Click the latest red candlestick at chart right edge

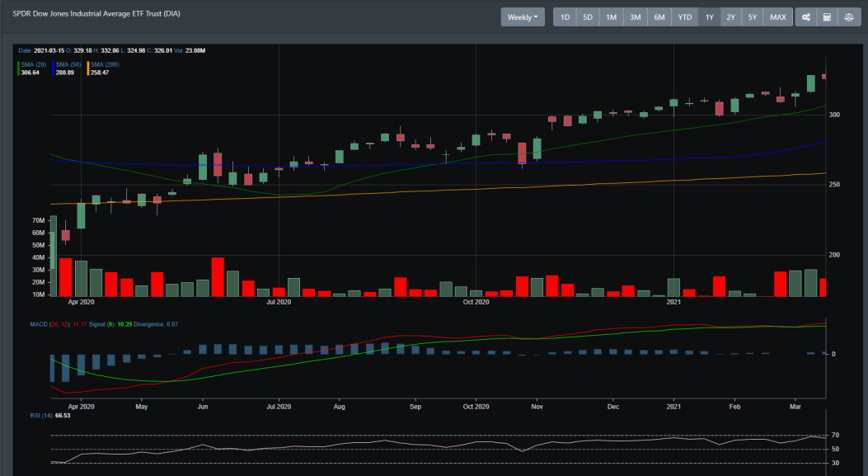[x=823, y=77]
